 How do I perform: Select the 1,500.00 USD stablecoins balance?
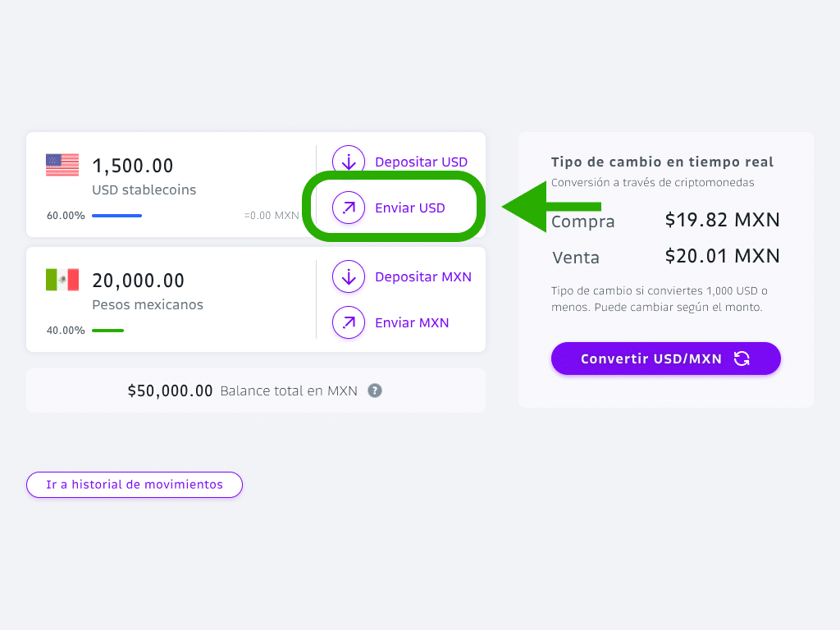click(133, 166)
